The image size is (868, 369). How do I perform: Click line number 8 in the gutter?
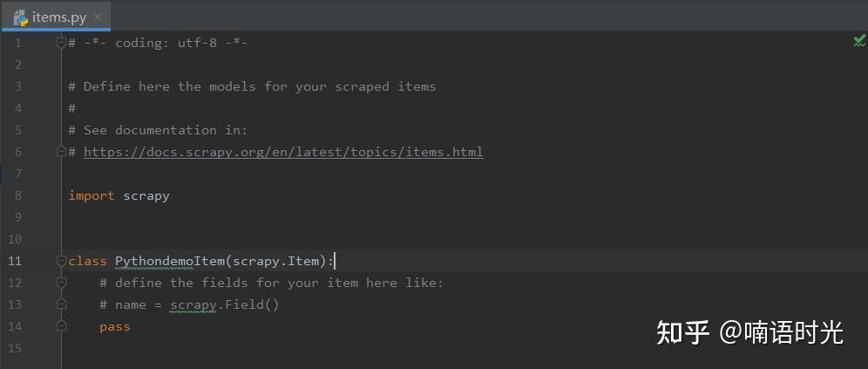(x=17, y=195)
